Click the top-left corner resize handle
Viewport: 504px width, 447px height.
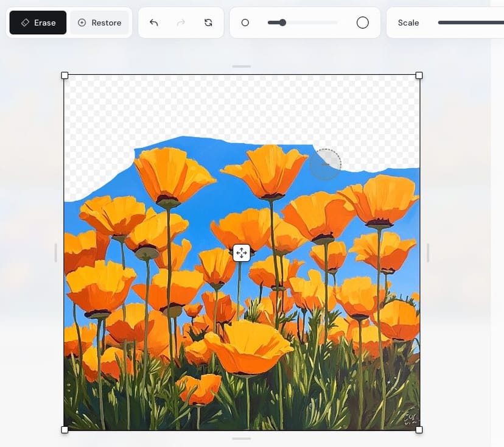point(65,76)
